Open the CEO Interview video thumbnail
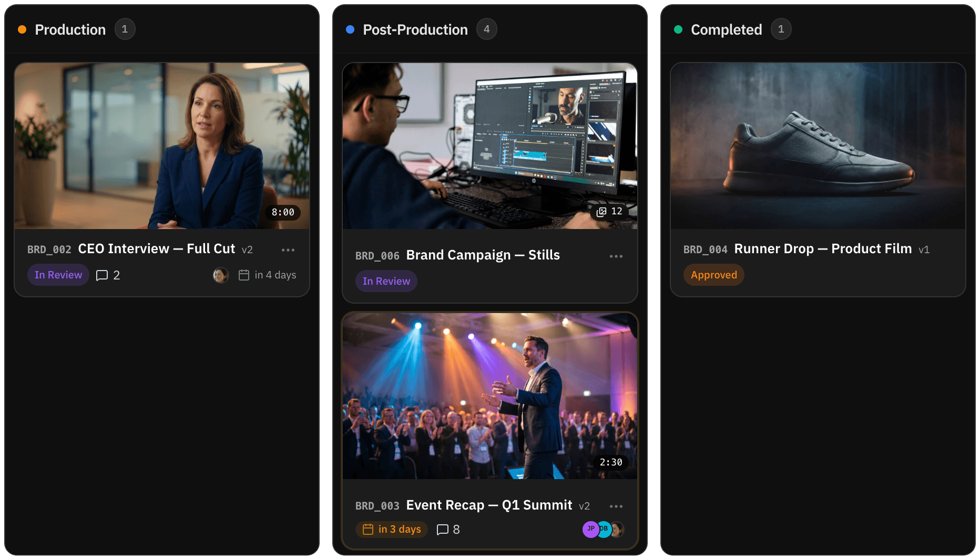Screen dimensions: 980x560 coord(162,146)
